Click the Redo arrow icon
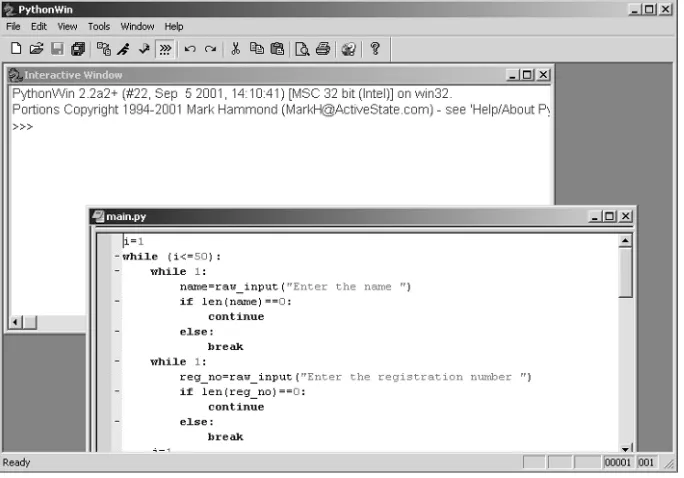Viewport: 684px width, 478px height. 210,49
